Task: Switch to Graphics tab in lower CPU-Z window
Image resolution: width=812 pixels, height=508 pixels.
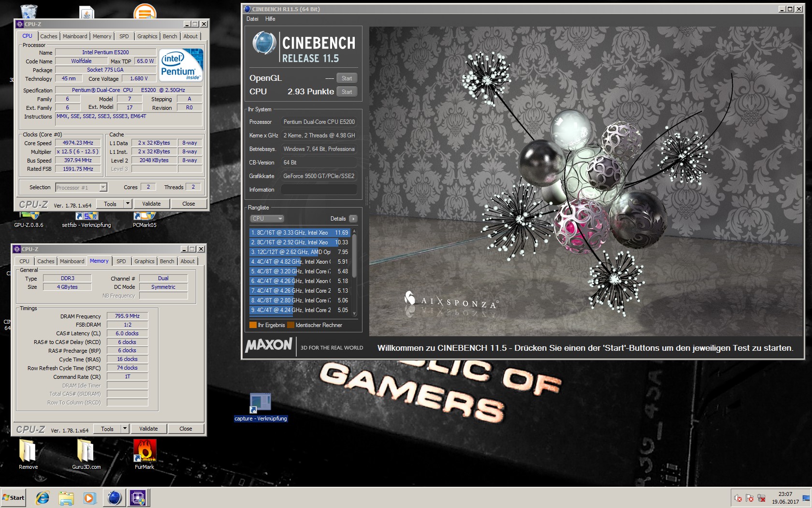Action: click(x=145, y=261)
